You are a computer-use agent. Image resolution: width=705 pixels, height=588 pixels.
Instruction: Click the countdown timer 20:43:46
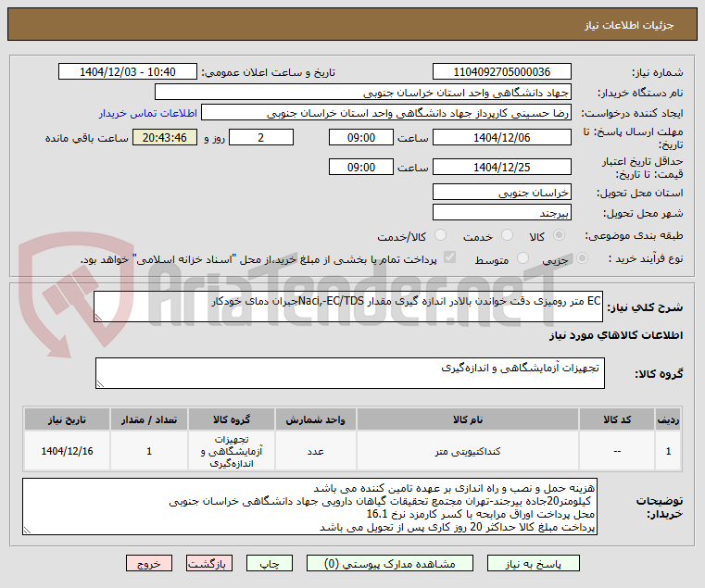pos(165,138)
